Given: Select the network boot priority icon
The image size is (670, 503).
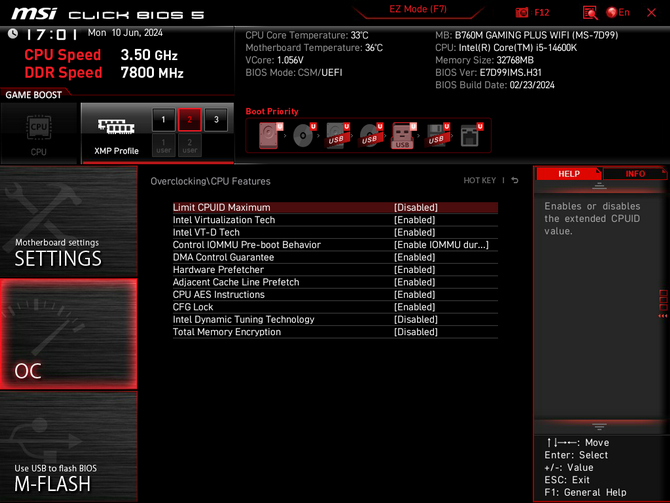Looking at the screenshot, I should click(x=471, y=135).
